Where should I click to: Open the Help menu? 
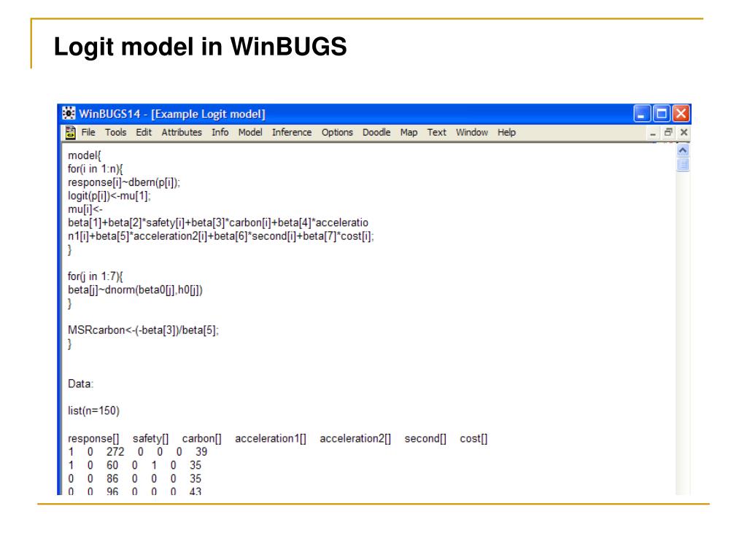click(506, 133)
